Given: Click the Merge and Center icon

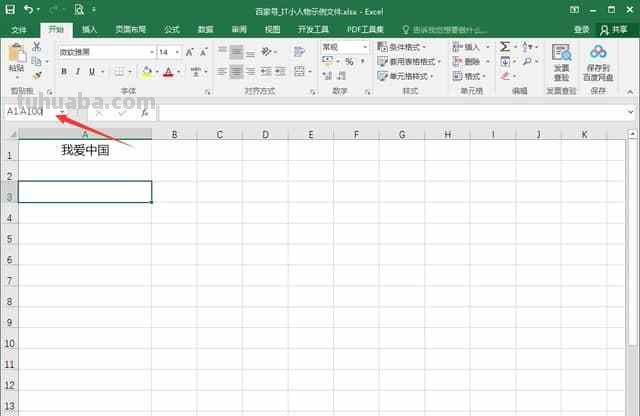Looking at the screenshot, I should [299, 71].
